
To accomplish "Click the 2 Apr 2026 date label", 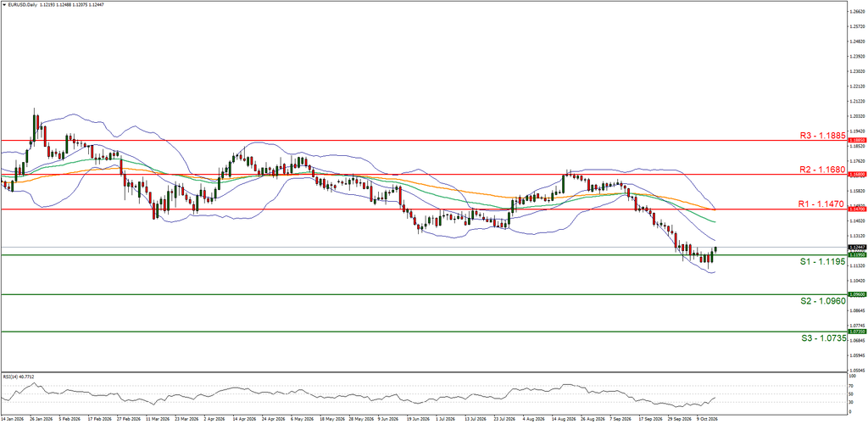I will (x=214, y=420).
